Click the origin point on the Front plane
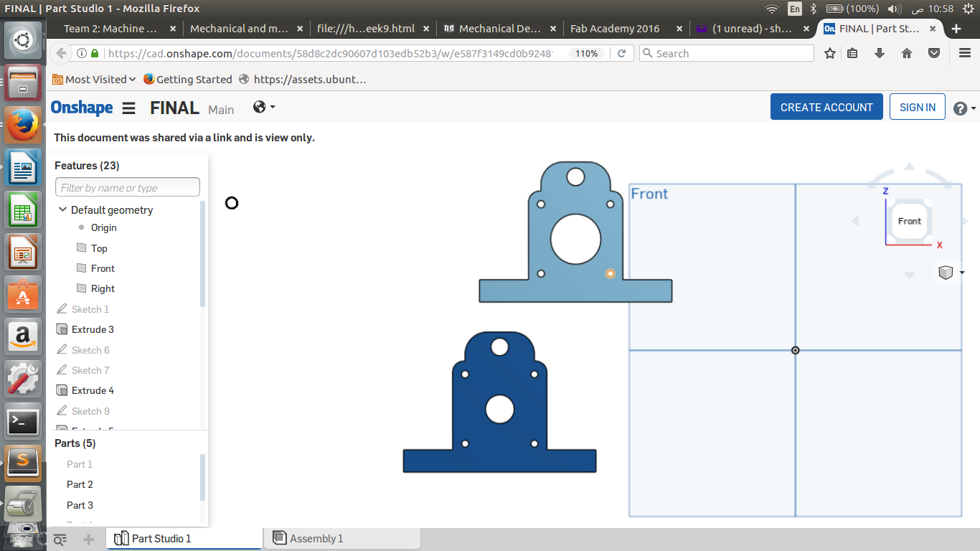This screenshot has width=980, height=551. point(795,350)
